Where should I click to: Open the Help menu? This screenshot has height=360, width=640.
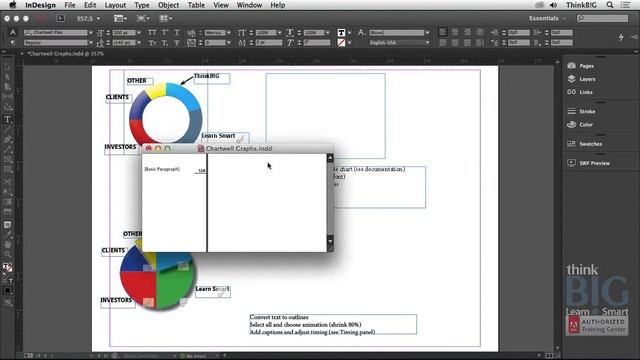pyautogui.click(x=278, y=5)
